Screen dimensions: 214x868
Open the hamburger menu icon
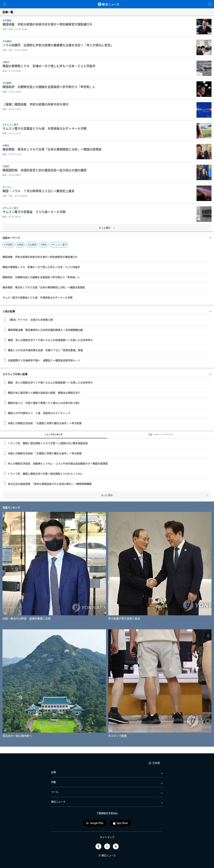4,4
